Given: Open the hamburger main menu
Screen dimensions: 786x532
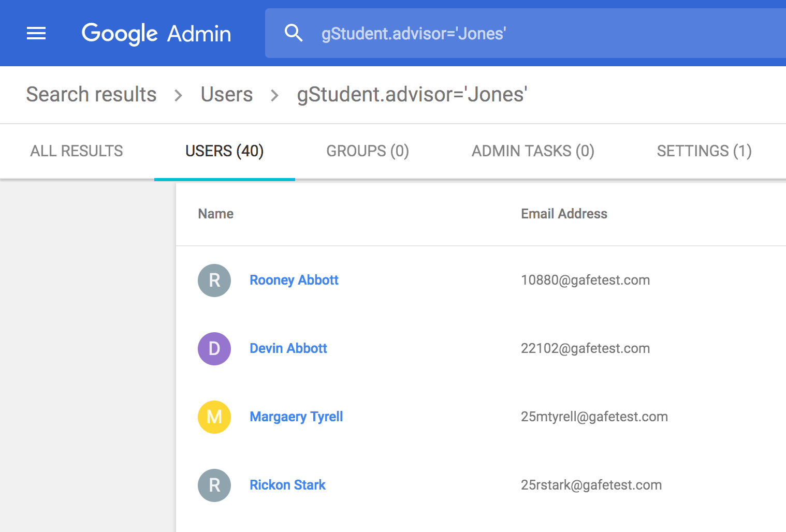Looking at the screenshot, I should (36, 34).
